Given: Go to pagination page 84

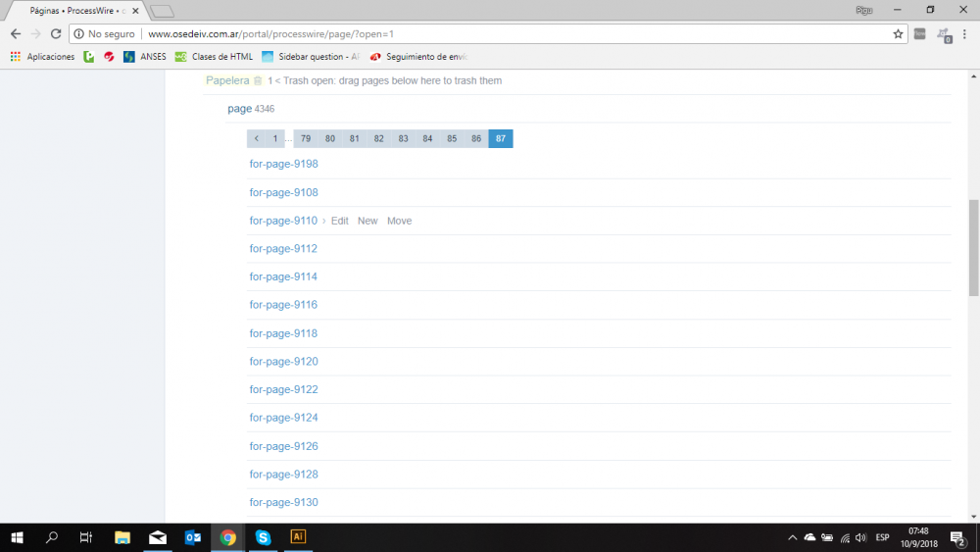Looking at the screenshot, I should (x=427, y=139).
